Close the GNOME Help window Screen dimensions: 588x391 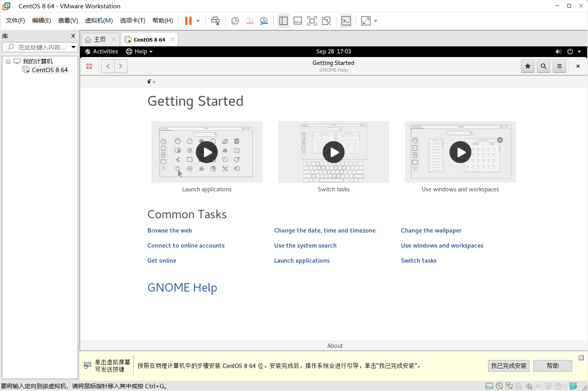[578, 66]
